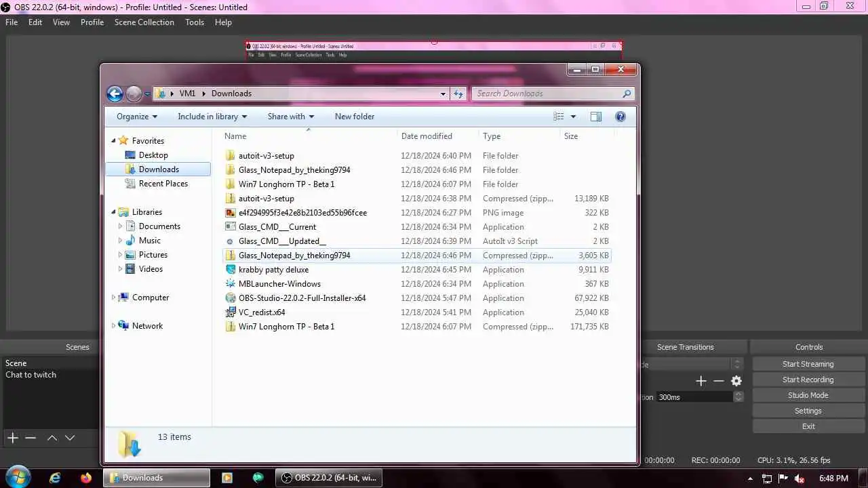Expand the Computer tree node
The height and width of the screenshot is (488, 868).
(113, 298)
